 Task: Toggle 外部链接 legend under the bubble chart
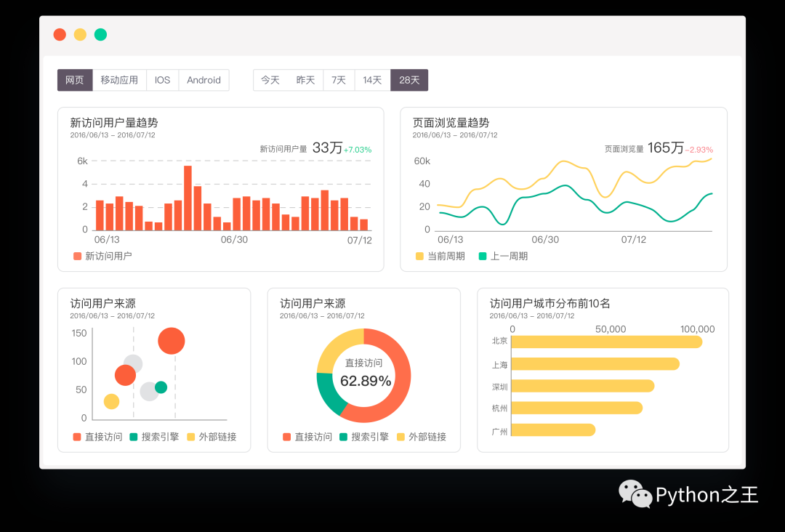pyautogui.click(x=212, y=437)
